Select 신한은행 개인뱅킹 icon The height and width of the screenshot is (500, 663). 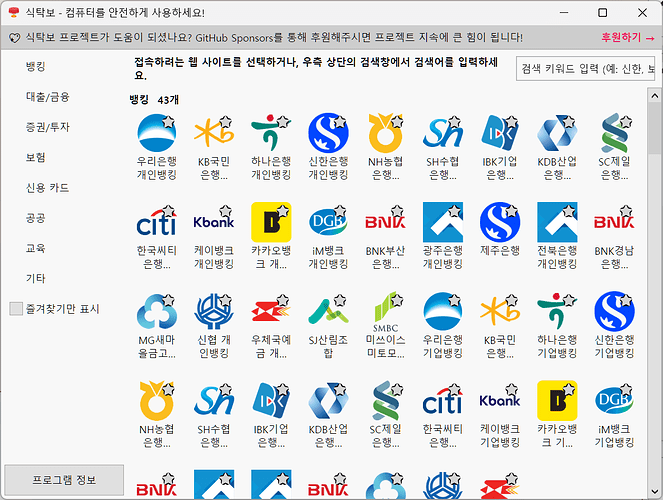coord(328,133)
